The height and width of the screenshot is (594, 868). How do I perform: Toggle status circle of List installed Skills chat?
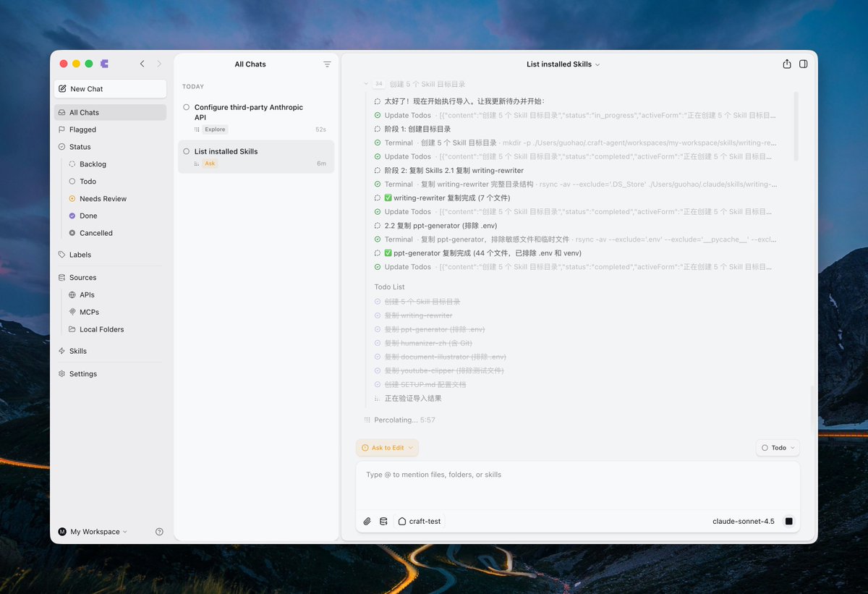187,151
